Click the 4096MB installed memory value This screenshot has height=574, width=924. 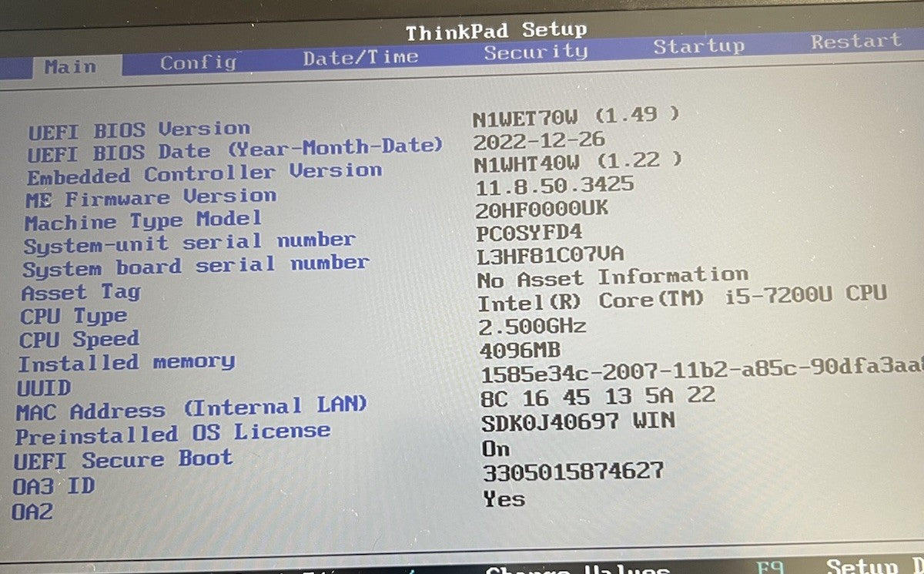click(520, 350)
